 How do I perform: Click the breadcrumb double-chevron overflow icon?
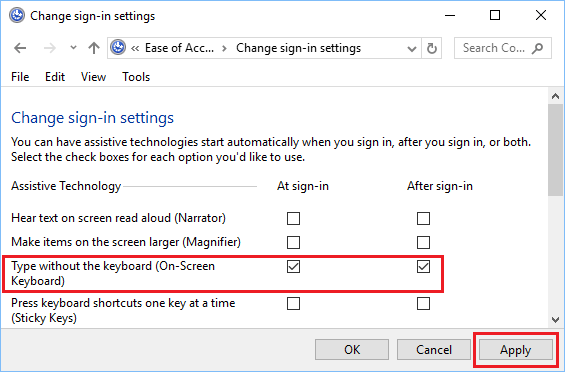(x=135, y=48)
